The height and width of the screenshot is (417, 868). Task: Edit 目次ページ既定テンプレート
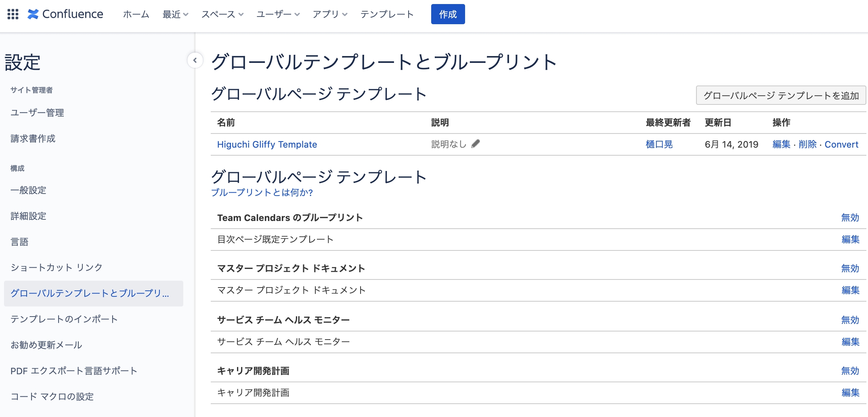(x=850, y=240)
